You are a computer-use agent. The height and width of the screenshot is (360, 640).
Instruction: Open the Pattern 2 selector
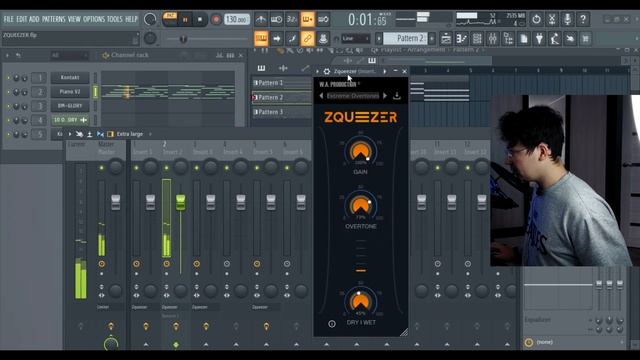pyautogui.click(x=405, y=39)
